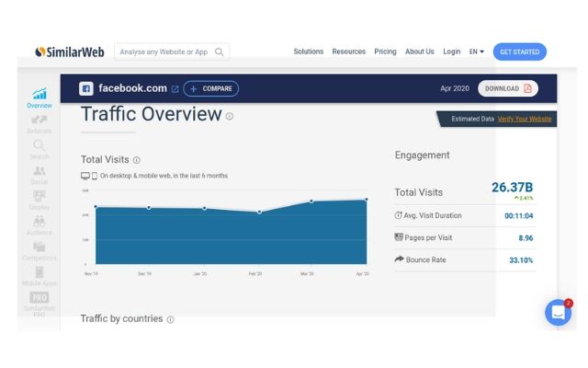Click the desktop device icon

click(85, 176)
